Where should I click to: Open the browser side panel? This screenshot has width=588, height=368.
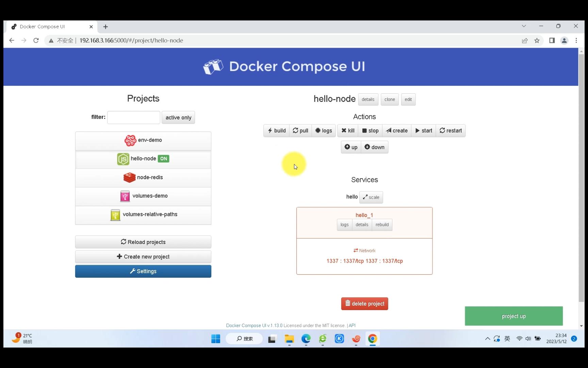(x=552, y=41)
